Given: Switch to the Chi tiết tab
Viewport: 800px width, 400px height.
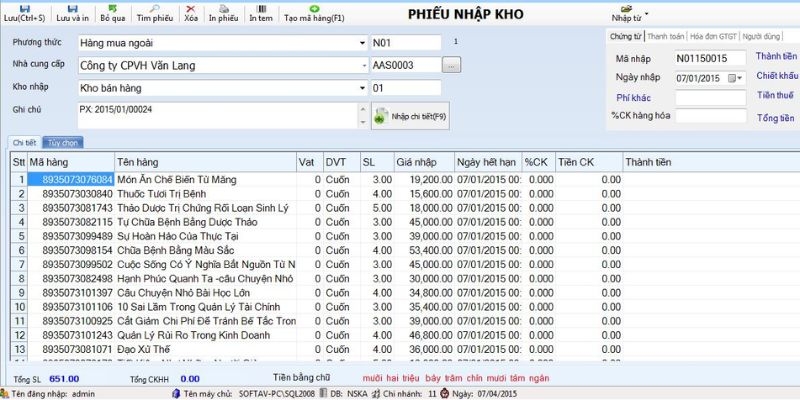Looking at the screenshot, I should 24,143.
